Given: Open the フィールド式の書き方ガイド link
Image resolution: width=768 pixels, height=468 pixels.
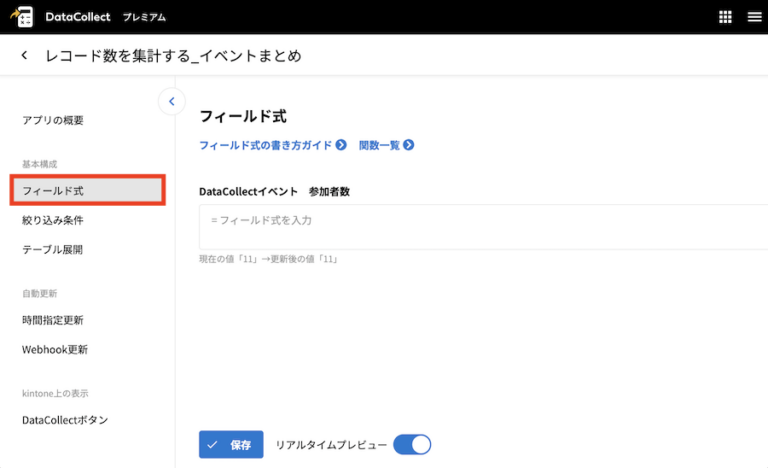Looking at the screenshot, I should click(x=266, y=145).
